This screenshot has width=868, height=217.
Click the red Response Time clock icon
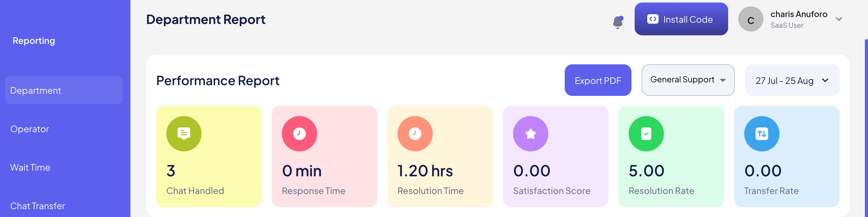(x=299, y=134)
